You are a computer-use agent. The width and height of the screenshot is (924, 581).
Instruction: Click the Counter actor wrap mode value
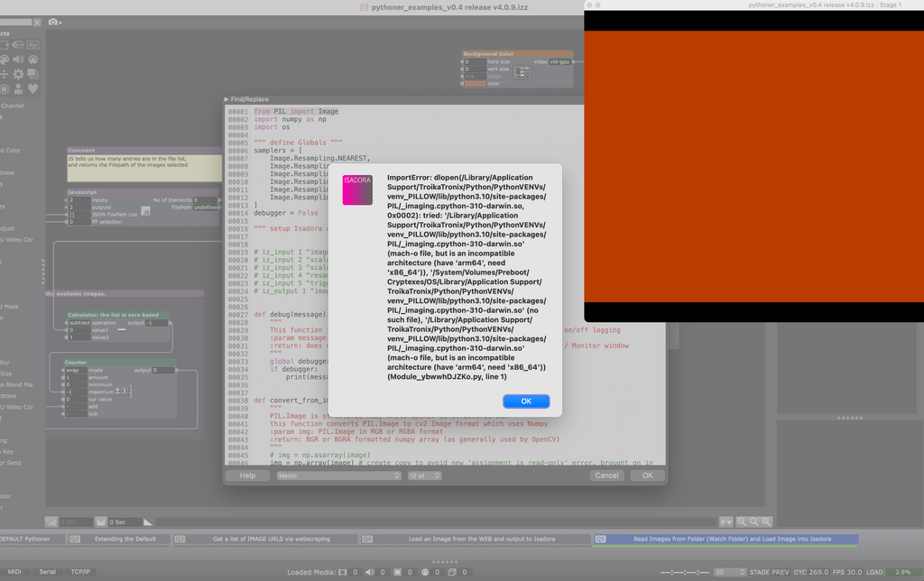pyautogui.click(x=76, y=370)
